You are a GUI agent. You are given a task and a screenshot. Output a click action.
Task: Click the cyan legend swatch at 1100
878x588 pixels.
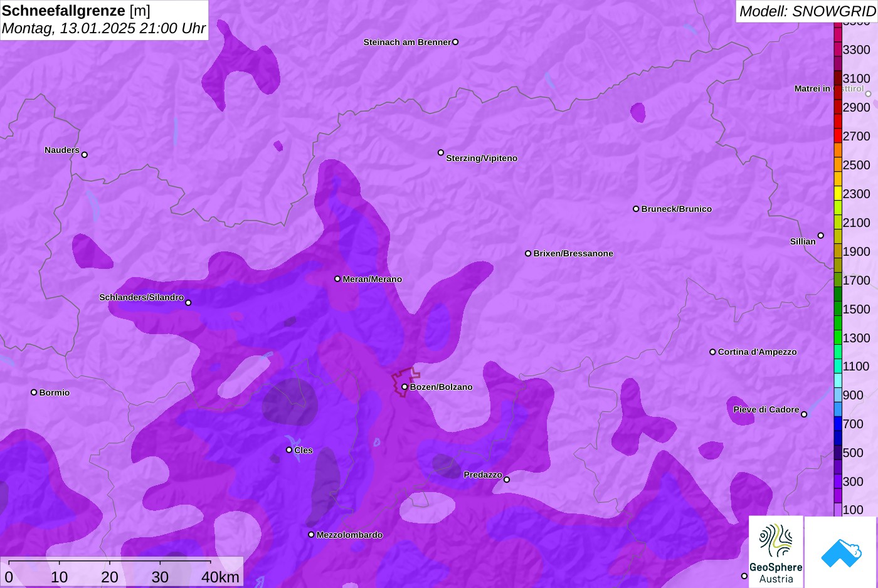click(x=838, y=366)
